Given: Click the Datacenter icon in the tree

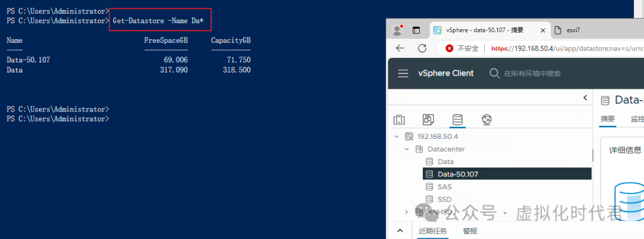Looking at the screenshot, I should (x=419, y=149).
